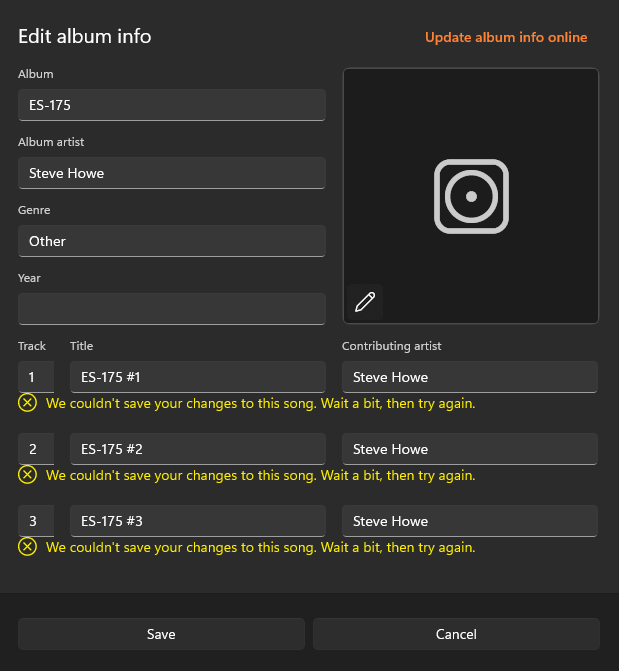619x671 pixels.
Task: Edit contributing artist for track 3
Action: pyautogui.click(x=470, y=521)
